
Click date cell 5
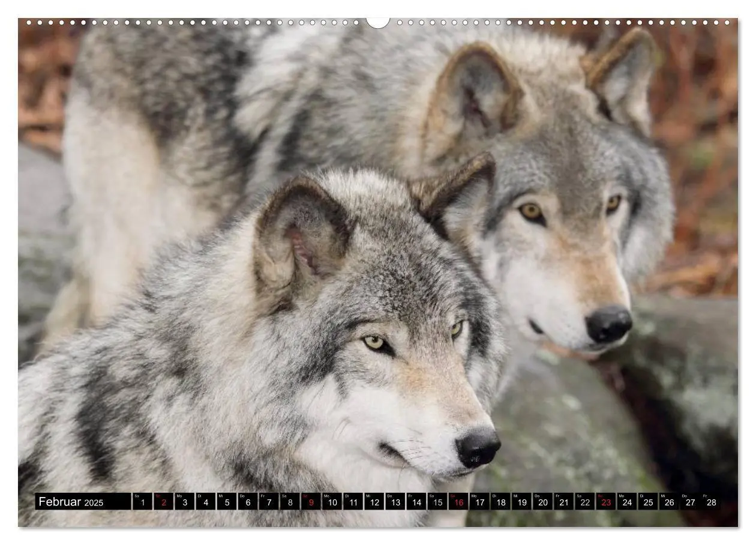coord(227,502)
